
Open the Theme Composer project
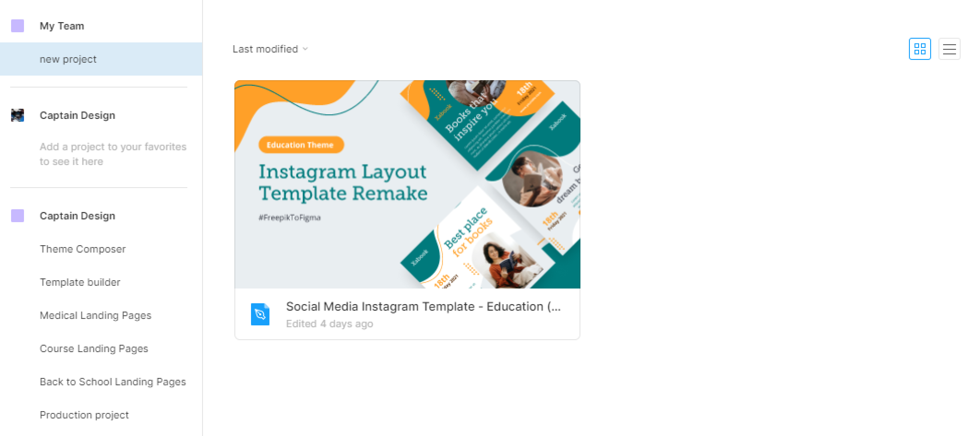pyautogui.click(x=83, y=249)
